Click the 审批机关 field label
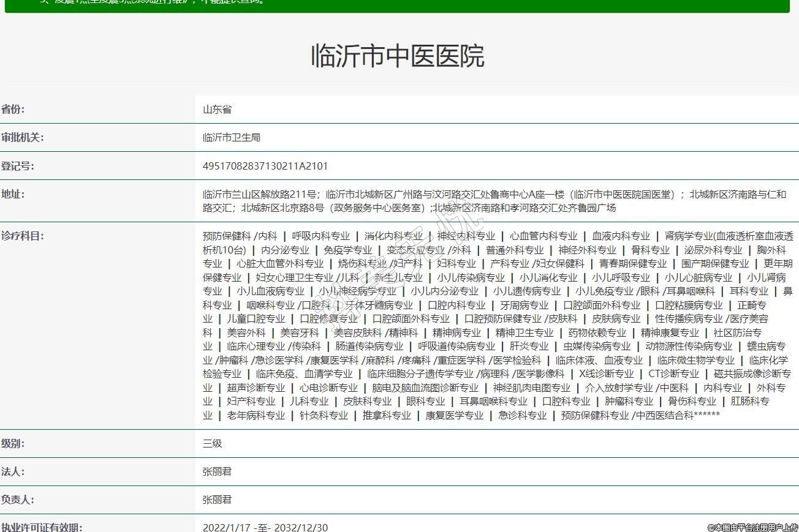The width and height of the screenshot is (799, 532). [x=23, y=138]
